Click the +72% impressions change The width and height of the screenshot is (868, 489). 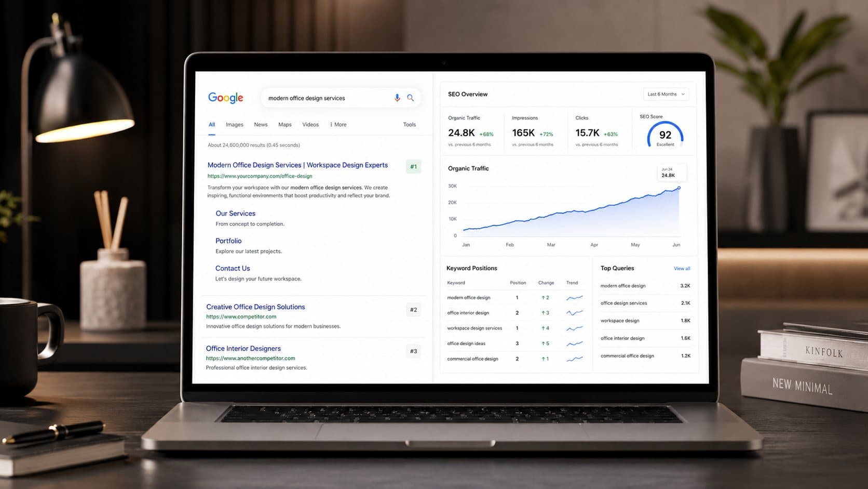[x=546, y=134]
